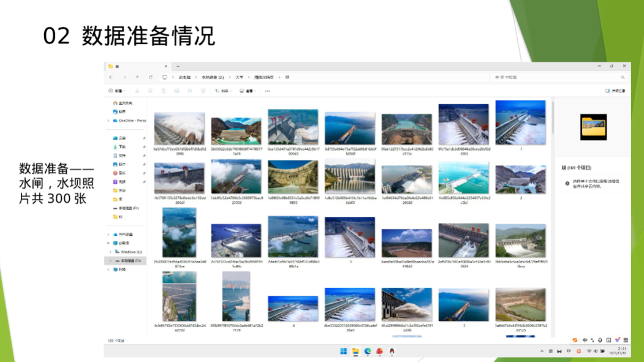Screen dimensions: 644x362
Task: Expand the OneDrive - Personal tree node
Action: tap(109, 121)
